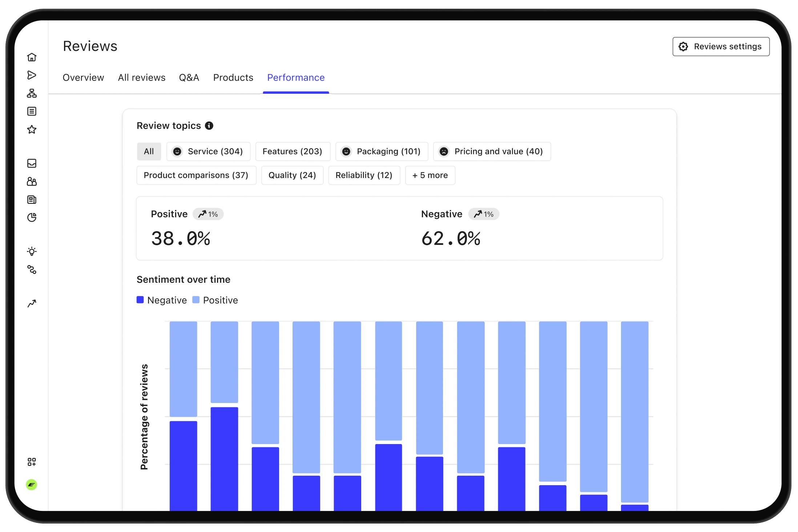Open the lightbulb insights icon
Image resolution: width=798 pixels, height=532 pixels.
(x=32, y=251)
